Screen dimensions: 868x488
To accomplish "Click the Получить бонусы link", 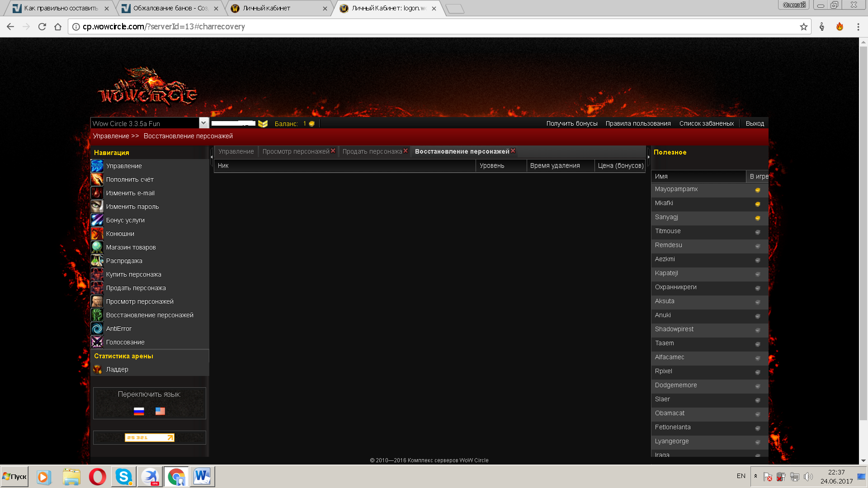I will pos(571,123).
